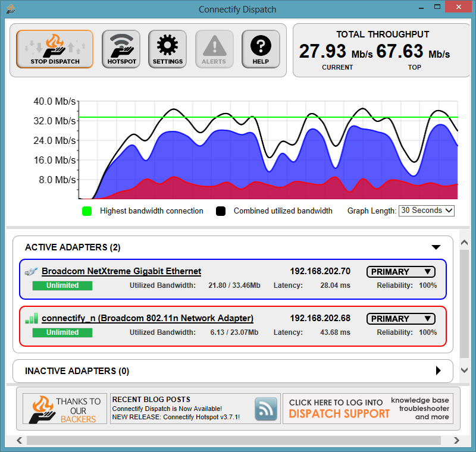The height and width of the screenshot is (452, 476).
Task: Click the Thanks To Our Backers banner
Action: pos(65,409)
